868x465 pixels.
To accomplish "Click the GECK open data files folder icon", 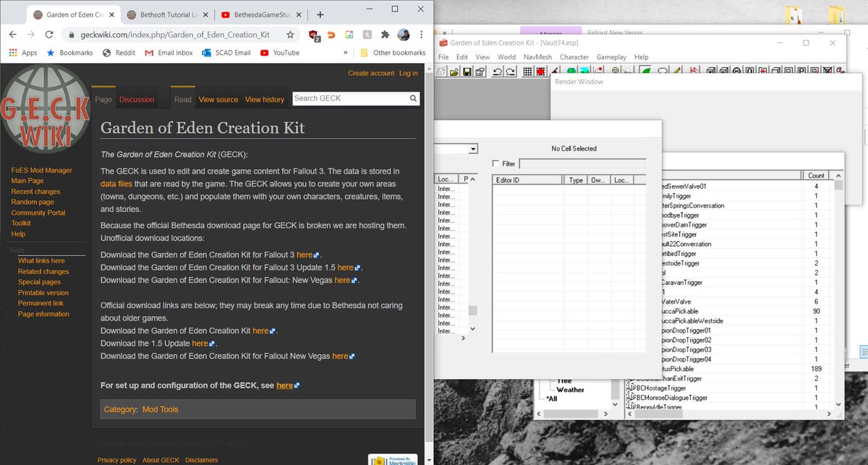I will (x=454, y=71).
